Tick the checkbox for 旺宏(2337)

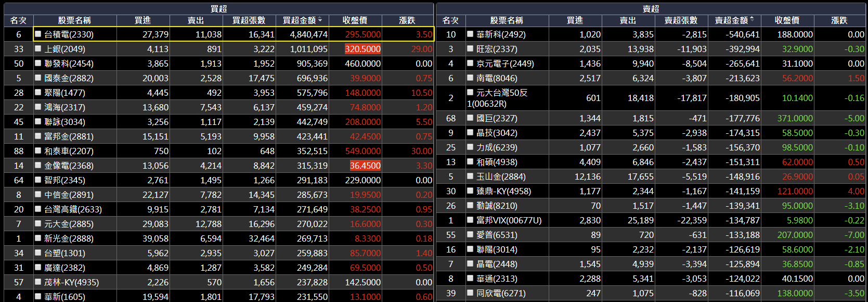point(470,48)
